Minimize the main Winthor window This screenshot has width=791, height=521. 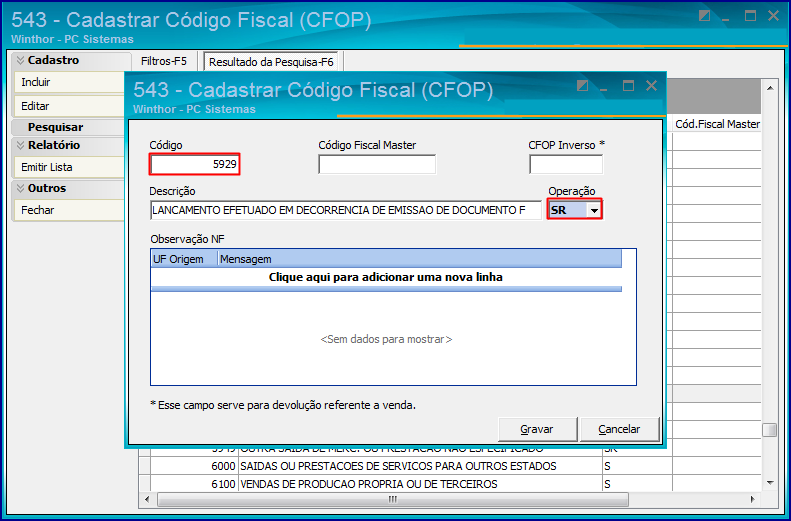726,17
